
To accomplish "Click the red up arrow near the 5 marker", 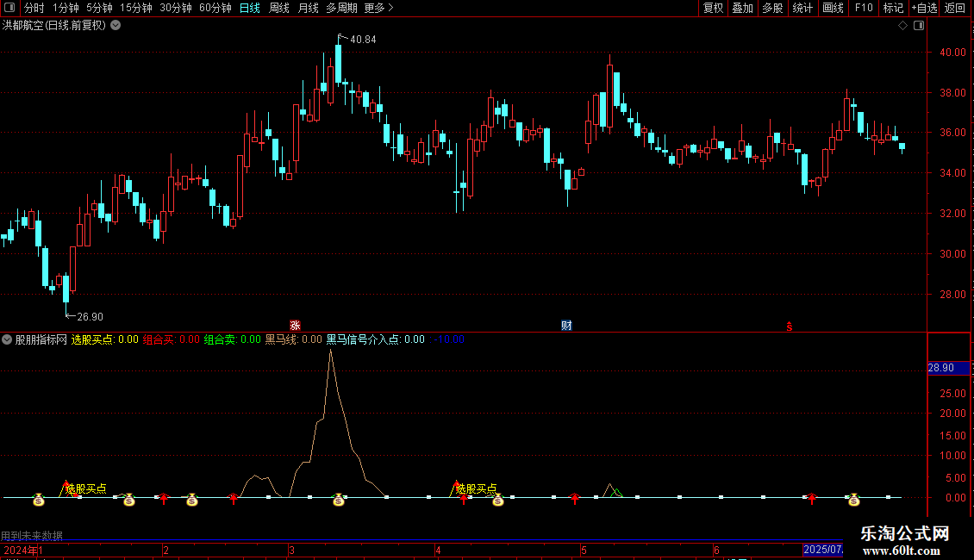I will (x=575, y=498).
